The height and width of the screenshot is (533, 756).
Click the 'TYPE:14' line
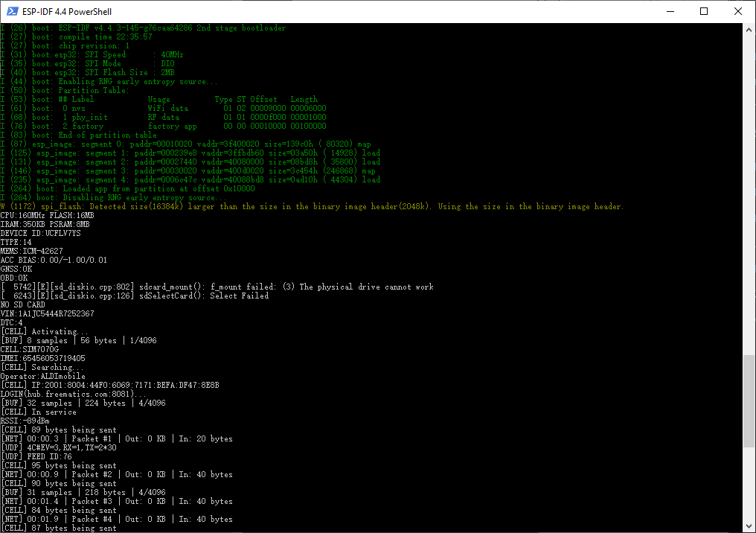[x=16, y=242]
